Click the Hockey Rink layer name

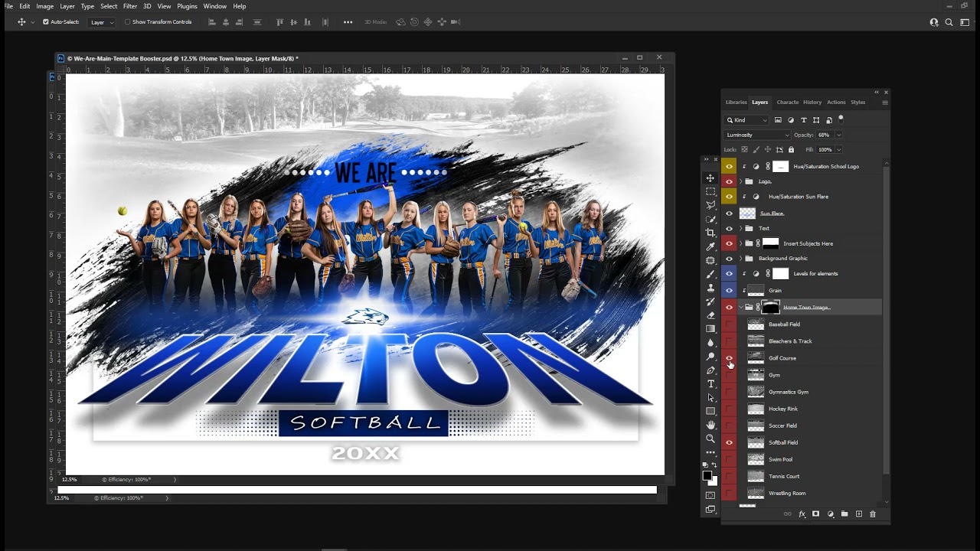[783, 409]
